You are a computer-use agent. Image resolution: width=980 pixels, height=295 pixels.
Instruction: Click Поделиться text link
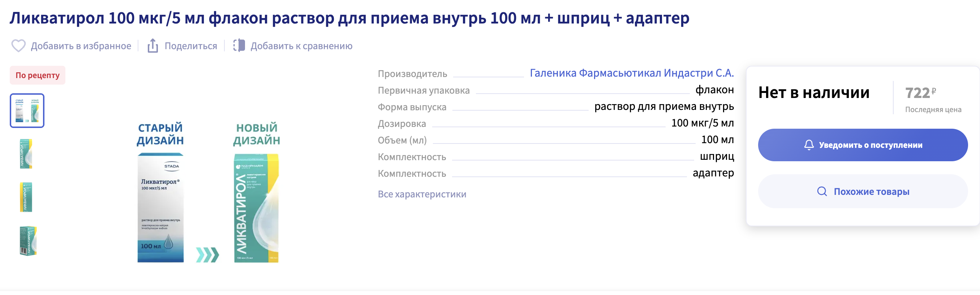pos(190,46)
